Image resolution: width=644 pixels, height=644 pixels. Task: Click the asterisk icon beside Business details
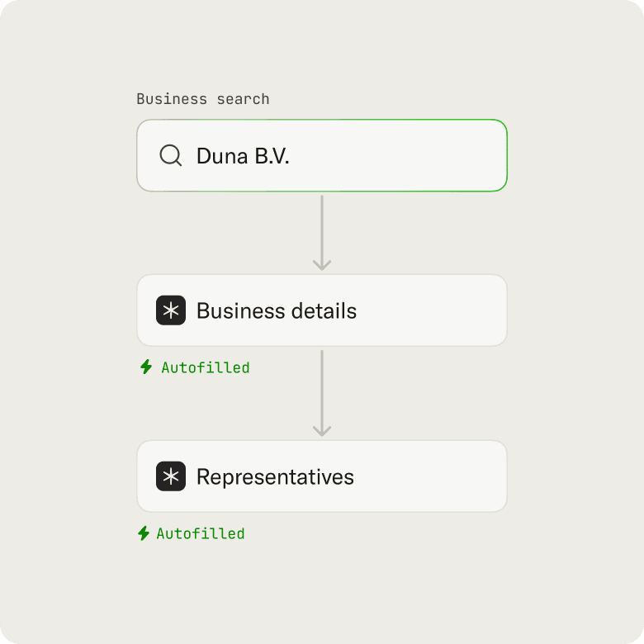click(171, 310)
